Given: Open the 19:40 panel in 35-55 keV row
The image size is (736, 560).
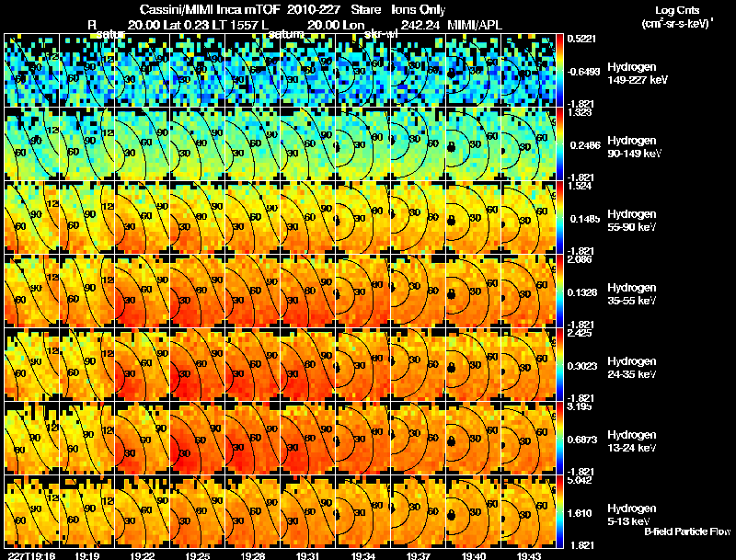Looking at the screenshot, I should click(x=473, y=291).
